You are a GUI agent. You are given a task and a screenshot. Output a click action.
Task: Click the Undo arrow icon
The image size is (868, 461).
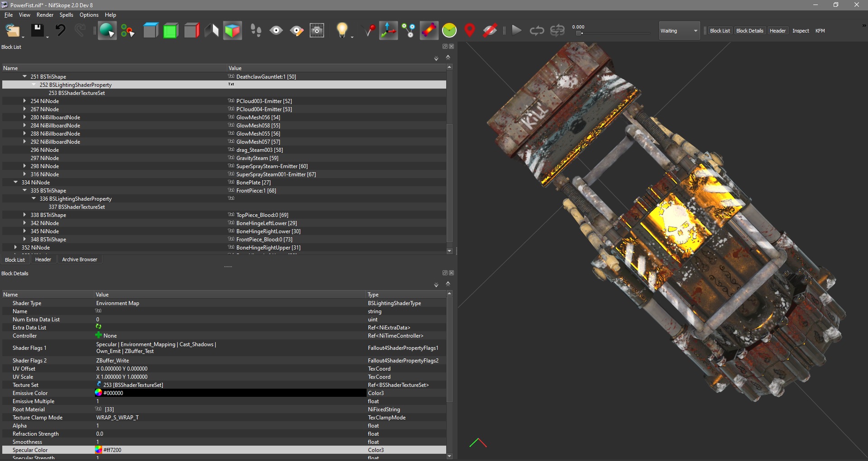pos(60,31)
